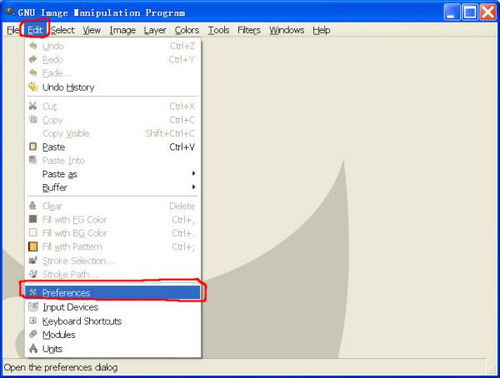The height and width of the screenshot is (378, 500).
Task: Click the Units icon
Action: [33, 349]
